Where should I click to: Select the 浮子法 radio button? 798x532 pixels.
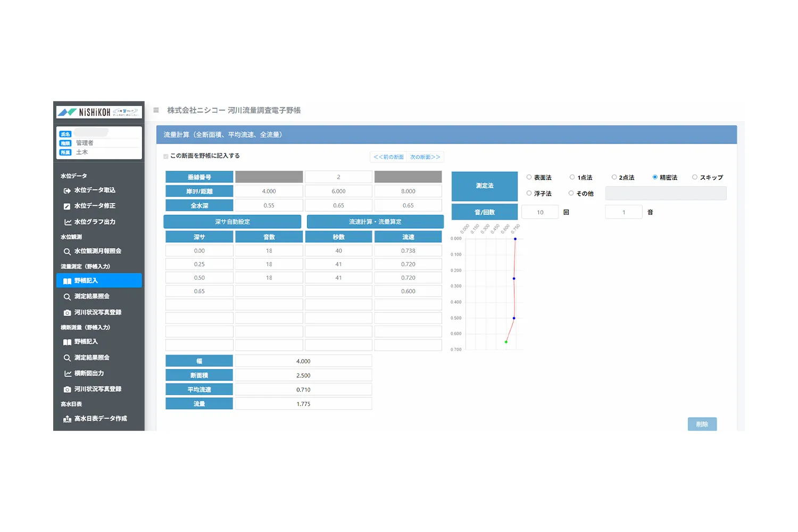click(529, 193)
